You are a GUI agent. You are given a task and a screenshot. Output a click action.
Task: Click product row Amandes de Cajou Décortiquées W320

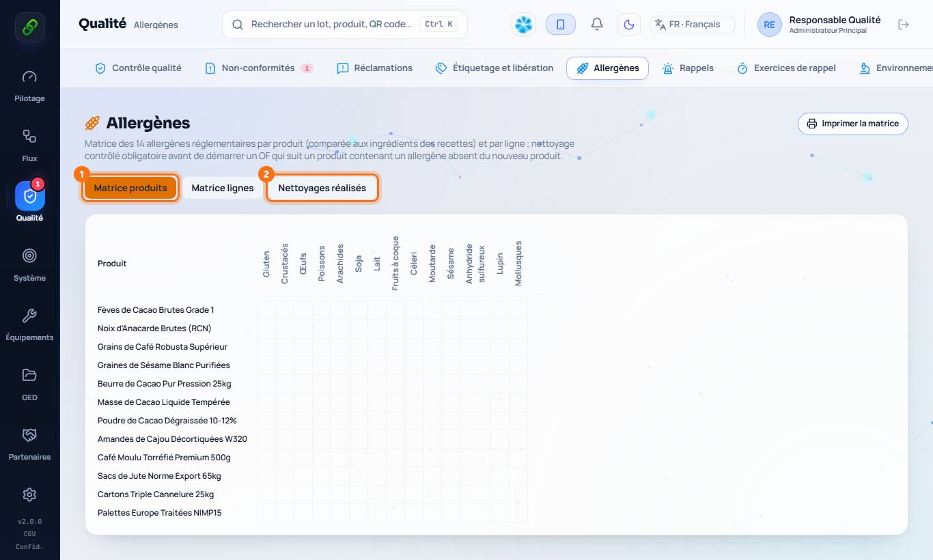313,439
